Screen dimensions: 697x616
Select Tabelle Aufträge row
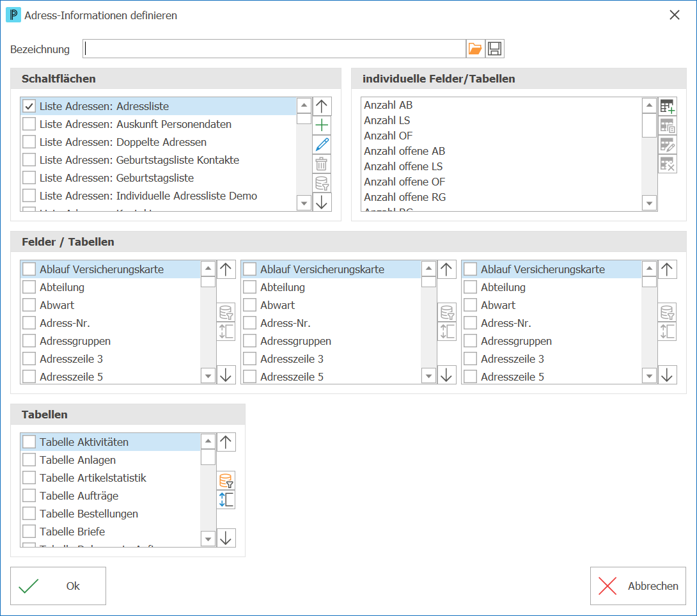pos(111,496)
